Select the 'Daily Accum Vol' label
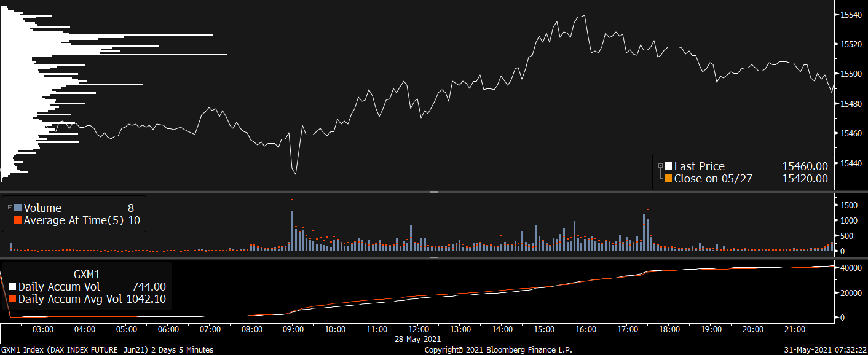 pos(59,287)
